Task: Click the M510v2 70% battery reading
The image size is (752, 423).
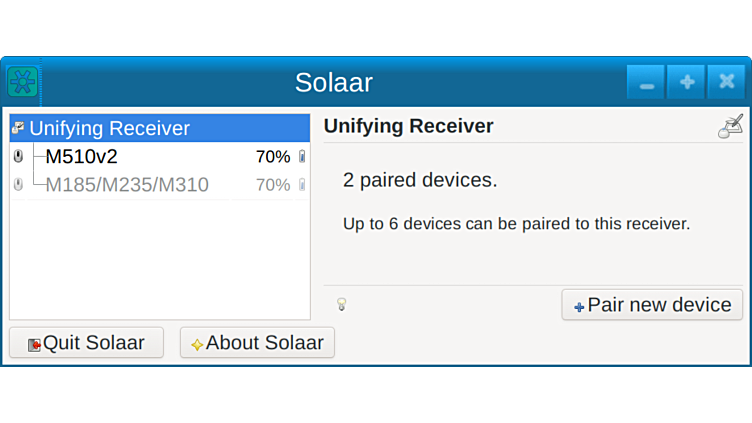Action: tap(272, 157)
